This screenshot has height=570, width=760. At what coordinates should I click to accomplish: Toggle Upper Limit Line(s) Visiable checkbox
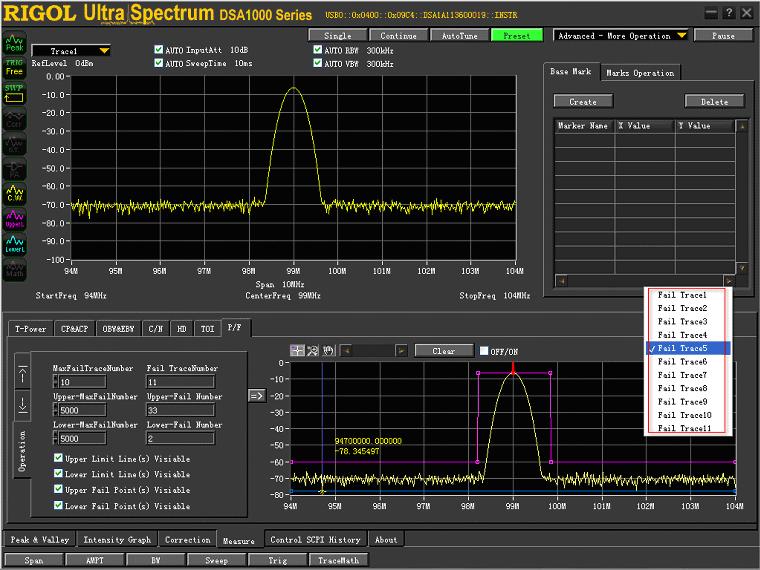[59, 459]
